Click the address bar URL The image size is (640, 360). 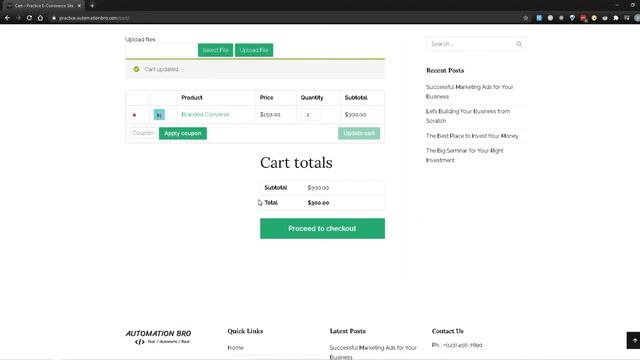click(94, 18)
